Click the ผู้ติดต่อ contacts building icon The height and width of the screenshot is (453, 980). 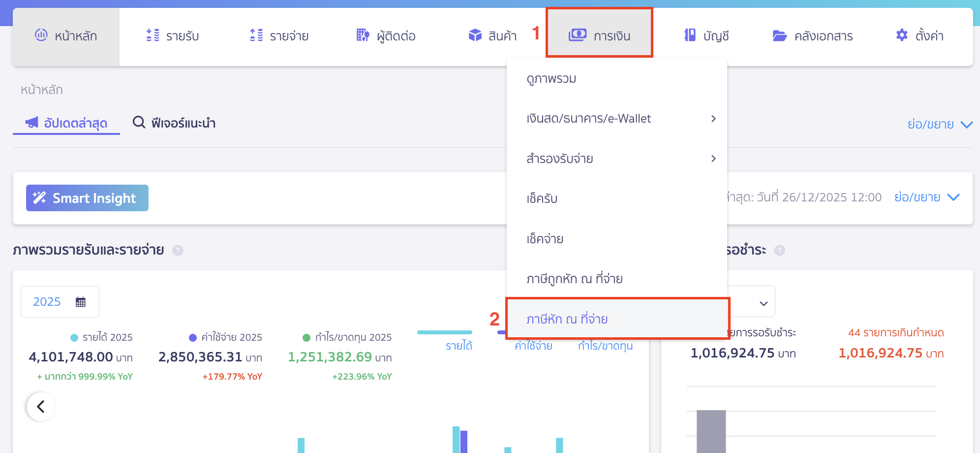(363, 35)
